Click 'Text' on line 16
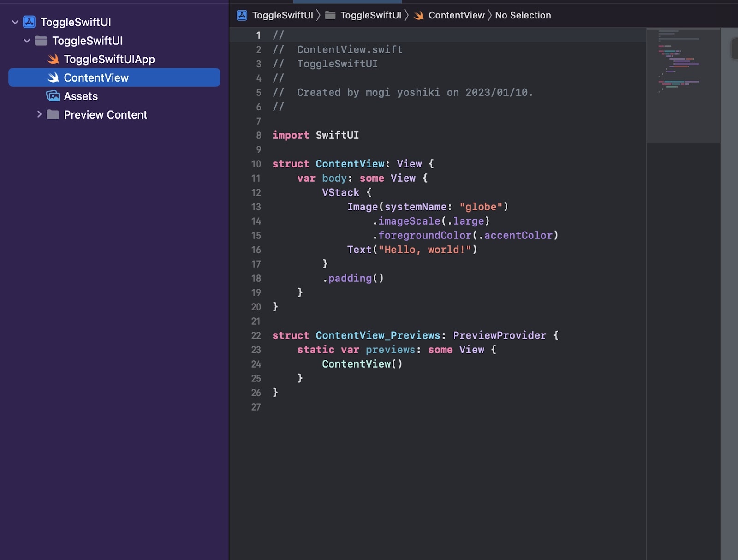738x560 pixels. pos(359,250)
